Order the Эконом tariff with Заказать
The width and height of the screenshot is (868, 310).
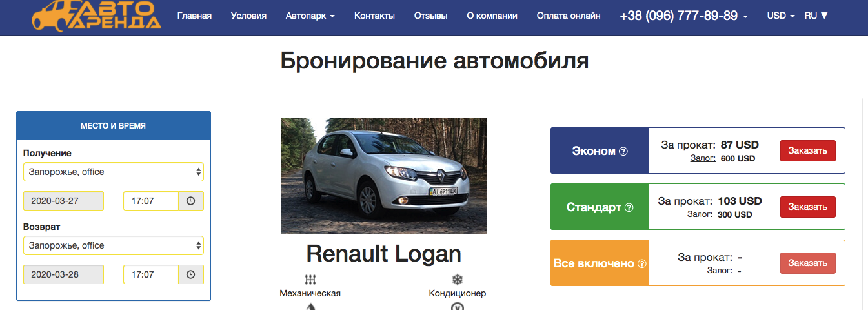pyautogui.click(x=807, y=150)
